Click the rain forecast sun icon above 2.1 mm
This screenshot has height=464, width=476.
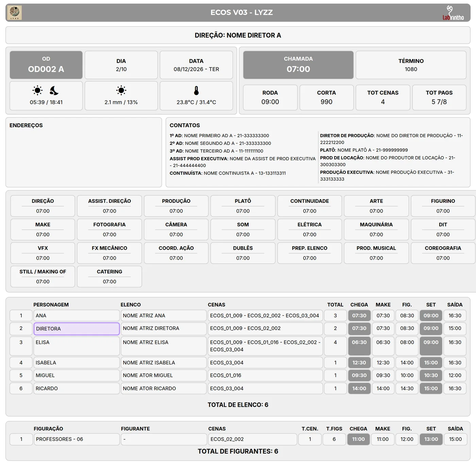point(121,90)
